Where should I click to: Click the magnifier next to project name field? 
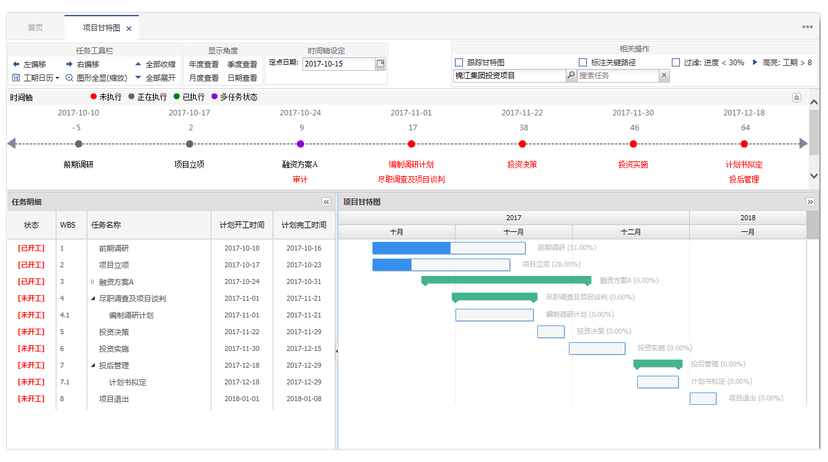point(571,76)
